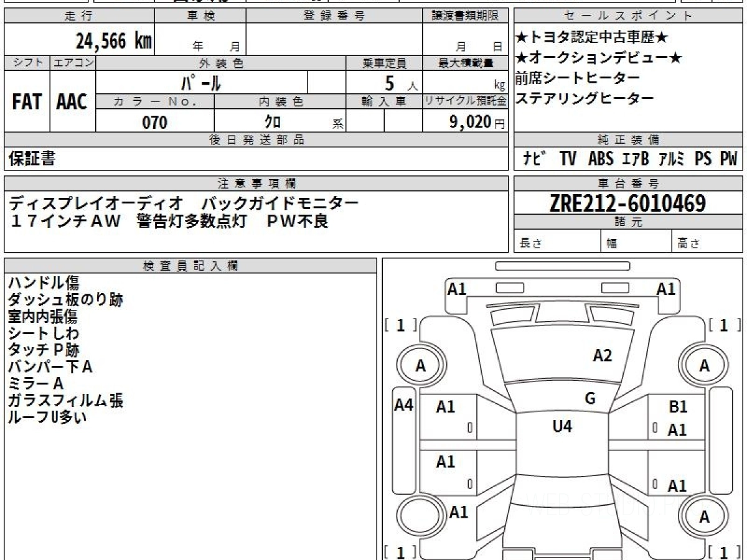
Task: Click the パール exterior color value
Action: click(201, 82)
